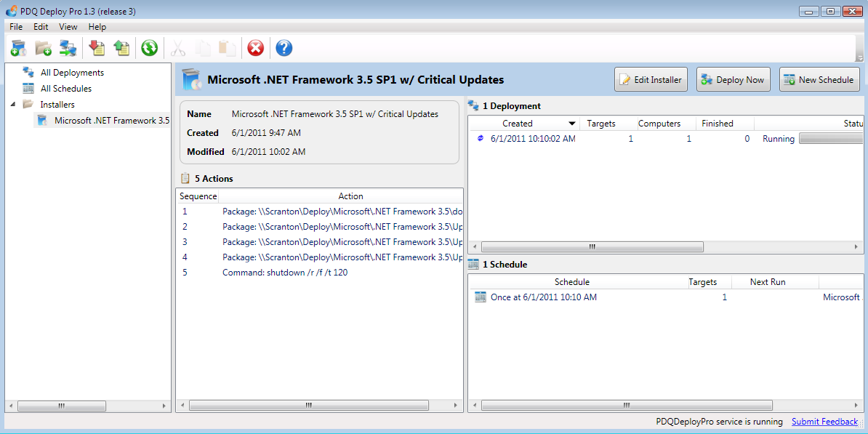Screen dimensions: 868x434
Task: Select the Command: shutdown /r /f /t 120 row
Action: 320,273
